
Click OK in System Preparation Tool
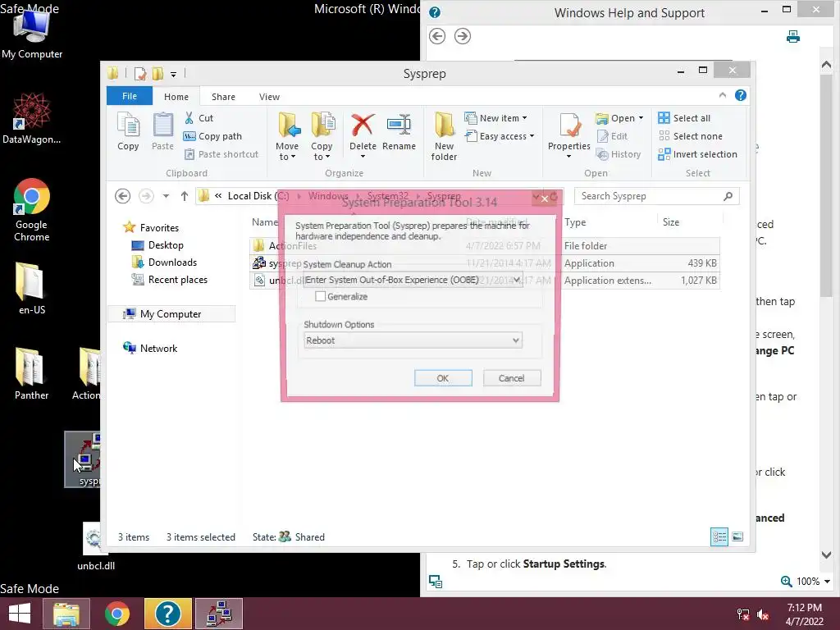pos(443,378)
